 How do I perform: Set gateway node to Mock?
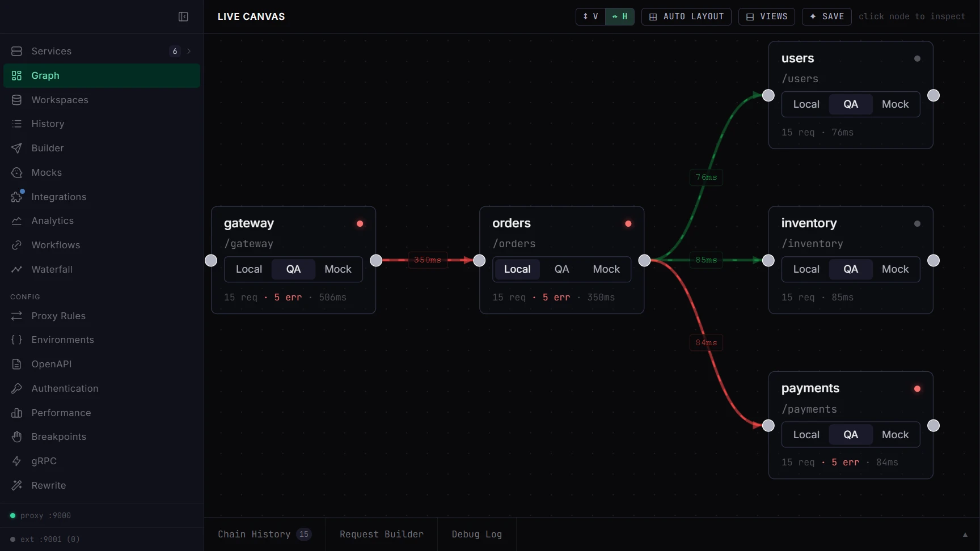(338, 269)
